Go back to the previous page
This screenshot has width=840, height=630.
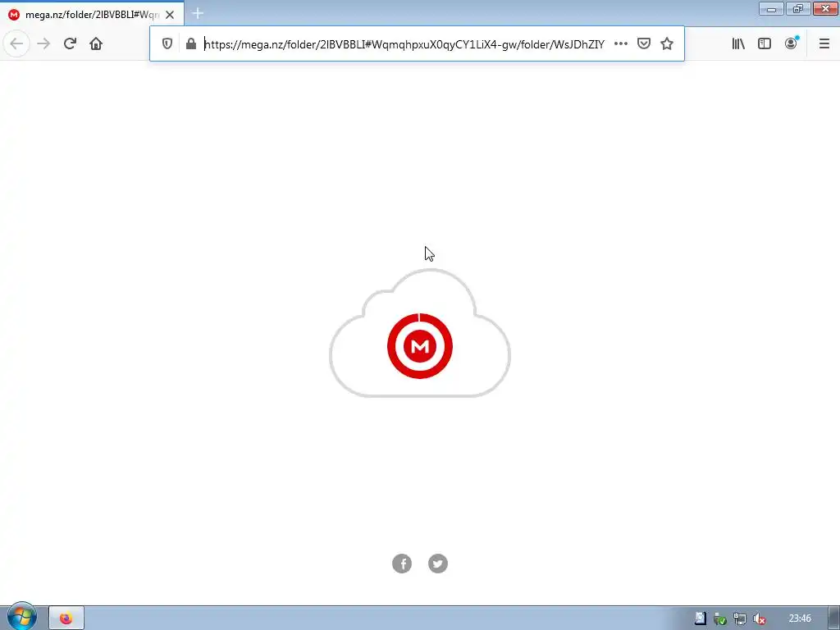click(16, 44)
